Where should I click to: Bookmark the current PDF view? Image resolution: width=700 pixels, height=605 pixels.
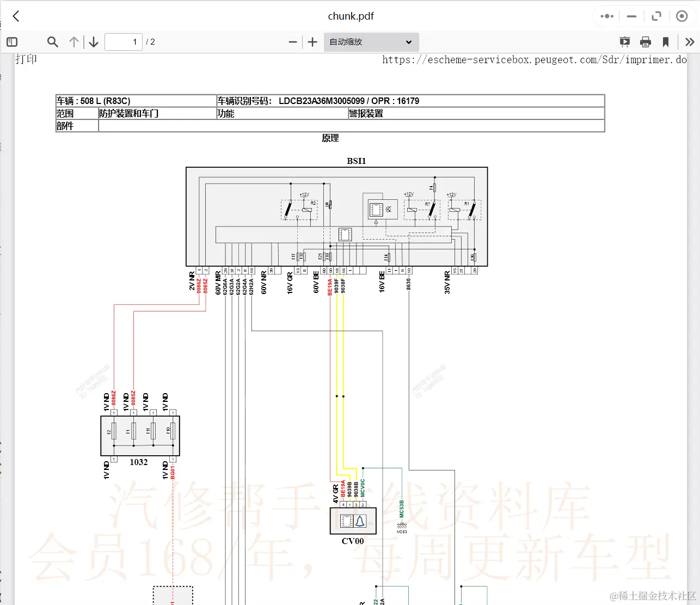[x=666, y=41]
